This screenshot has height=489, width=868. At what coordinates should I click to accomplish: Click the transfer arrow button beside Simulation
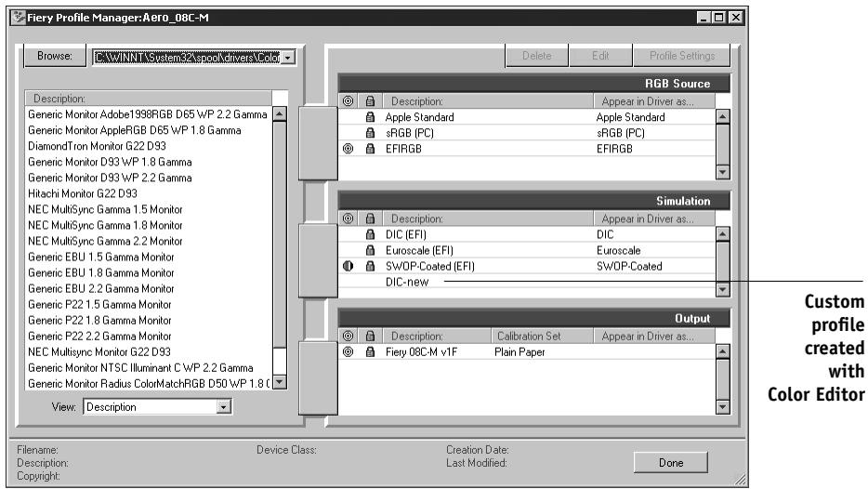coord(318,260)
